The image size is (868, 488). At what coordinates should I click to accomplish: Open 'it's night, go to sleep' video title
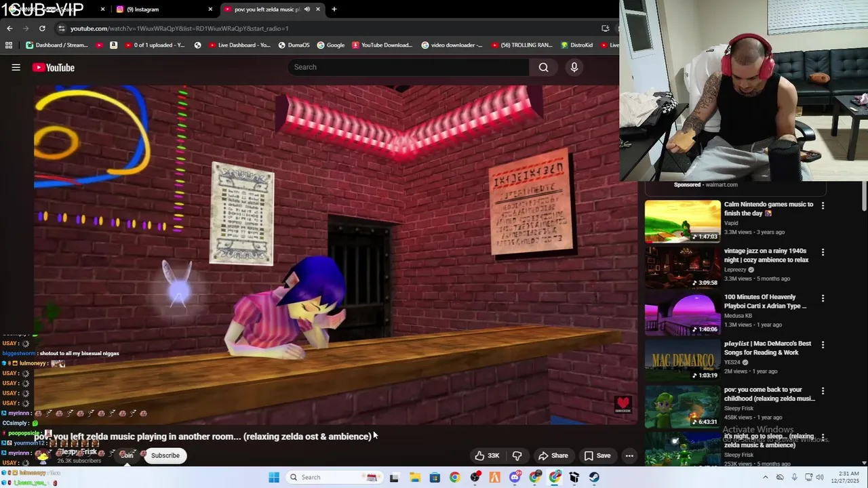(x=769, y=441)
